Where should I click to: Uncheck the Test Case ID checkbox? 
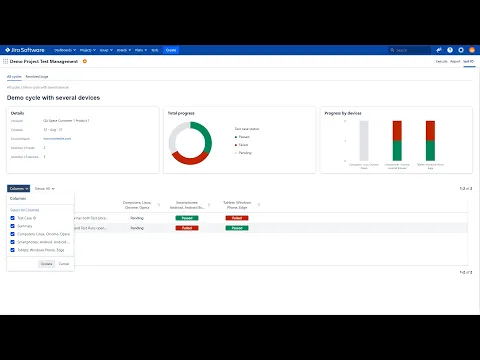click(12, 218)
